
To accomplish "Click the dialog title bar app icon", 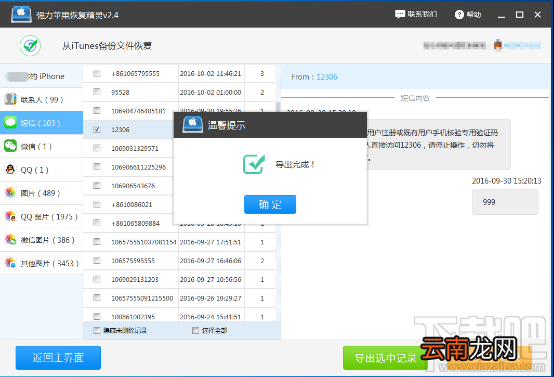I will tap(193, 125).
